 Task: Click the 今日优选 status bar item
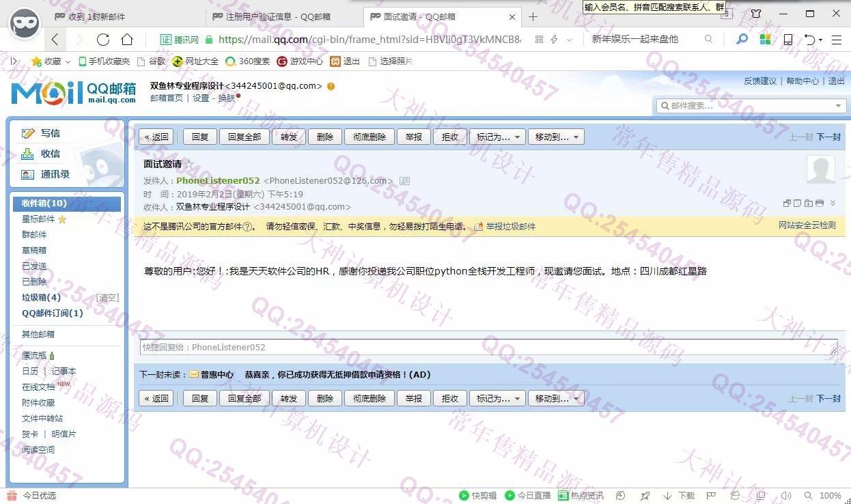[x=32, y=496]
